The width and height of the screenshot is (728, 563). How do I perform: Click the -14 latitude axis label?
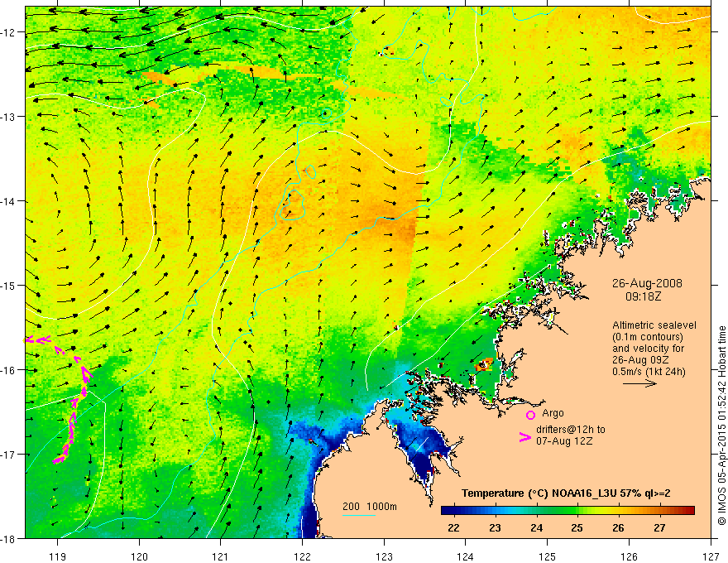pos(8,201)
